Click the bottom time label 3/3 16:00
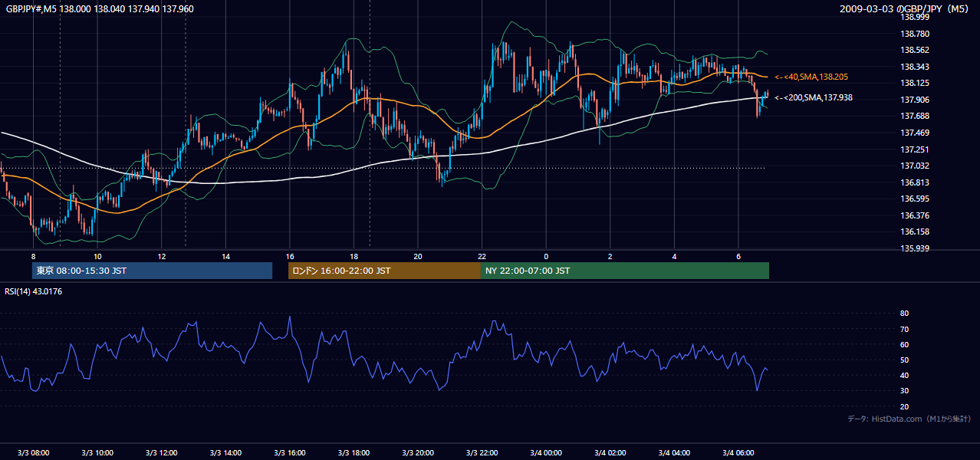Screen dimensions: 980x460 click(290, 452)
